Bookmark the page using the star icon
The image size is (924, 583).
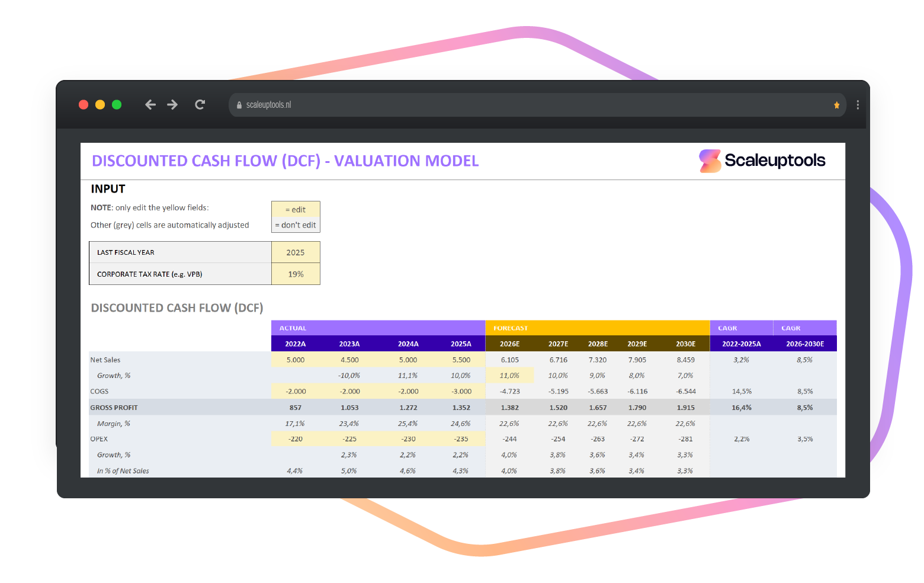(x=836, y=104)
